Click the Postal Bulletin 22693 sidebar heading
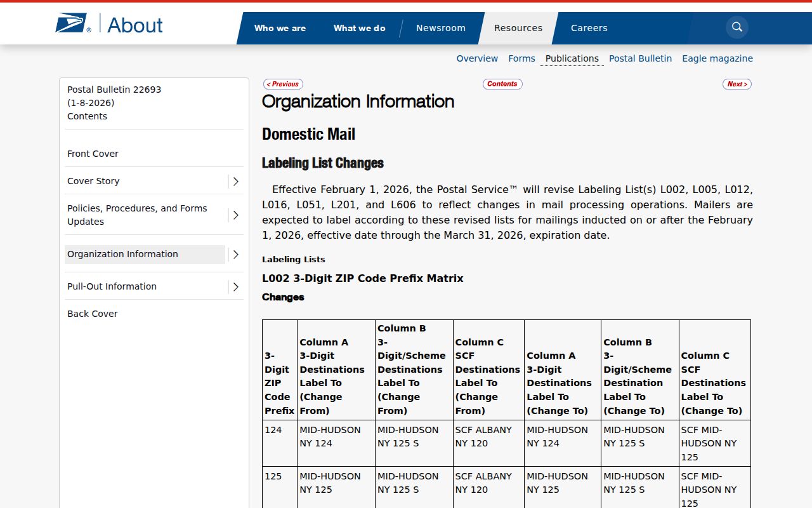 click(x=114, y=90)
